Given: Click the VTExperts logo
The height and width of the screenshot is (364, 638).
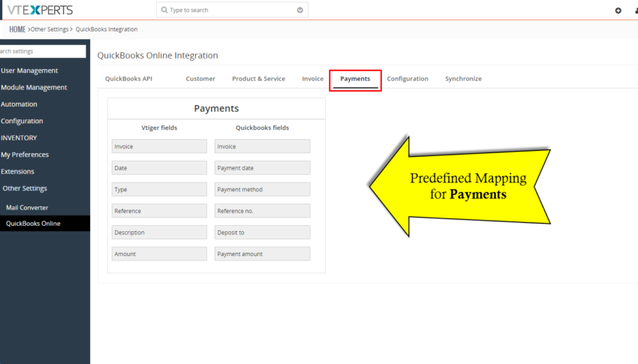Looking at the screenshot, I should 40,10.
